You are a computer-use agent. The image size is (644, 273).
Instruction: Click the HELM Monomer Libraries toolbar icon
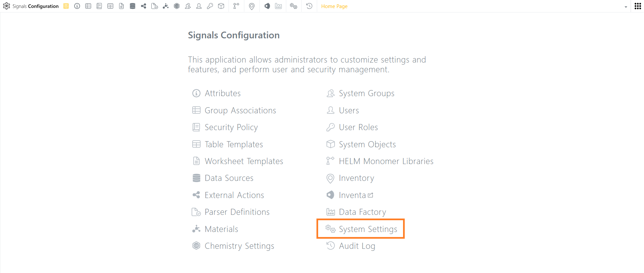(x=237, y=6)
